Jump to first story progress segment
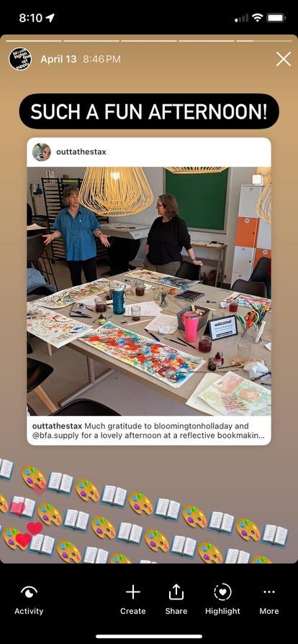Screen dimensions: 298x644 pos(34,41)
